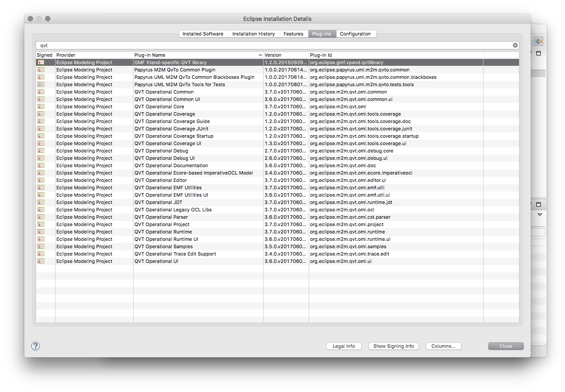Click signed icon for QVT Operational Trace Edit Support
The height and width of the screenshot is (392, 565).
(x=41, y=254)
